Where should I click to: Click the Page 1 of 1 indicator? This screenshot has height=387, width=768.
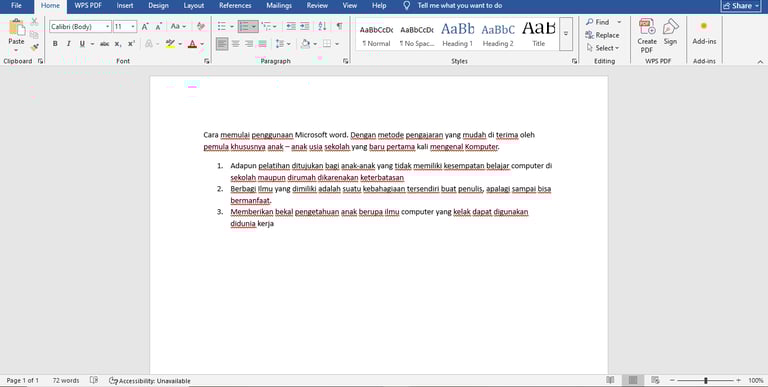(x=23, y=380)
